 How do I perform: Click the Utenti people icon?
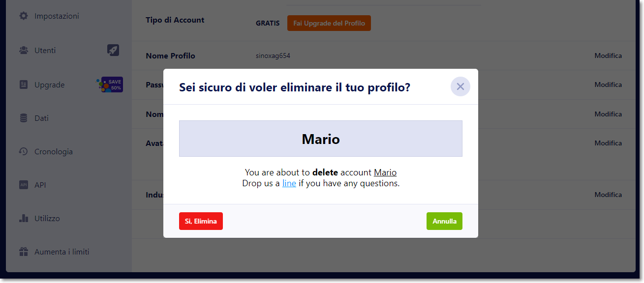(24, 50)
